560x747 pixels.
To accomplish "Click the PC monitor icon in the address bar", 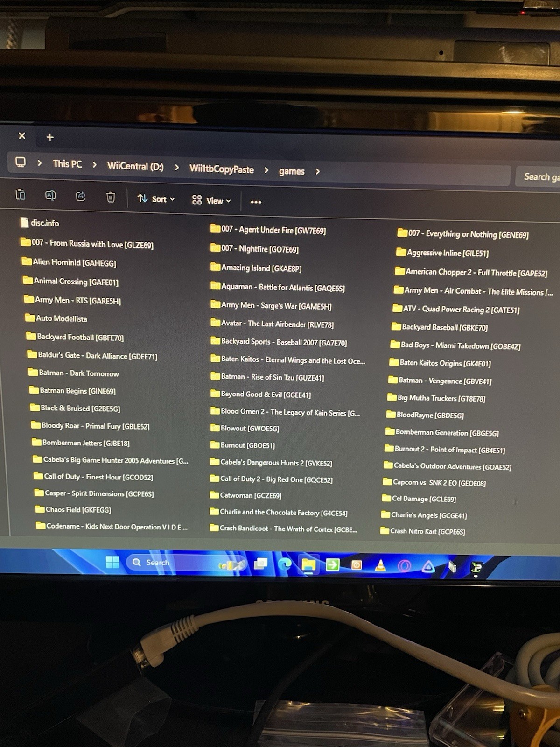I will coord(21,162).
